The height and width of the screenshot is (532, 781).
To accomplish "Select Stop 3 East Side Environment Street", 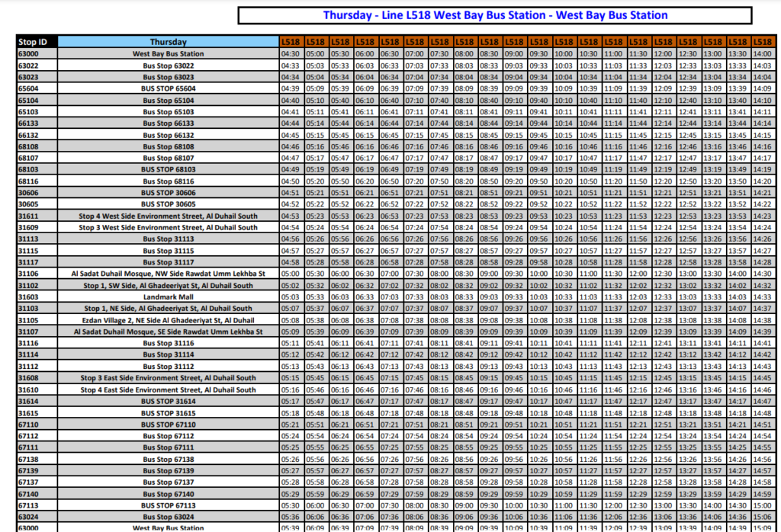I will pos(168,377).
